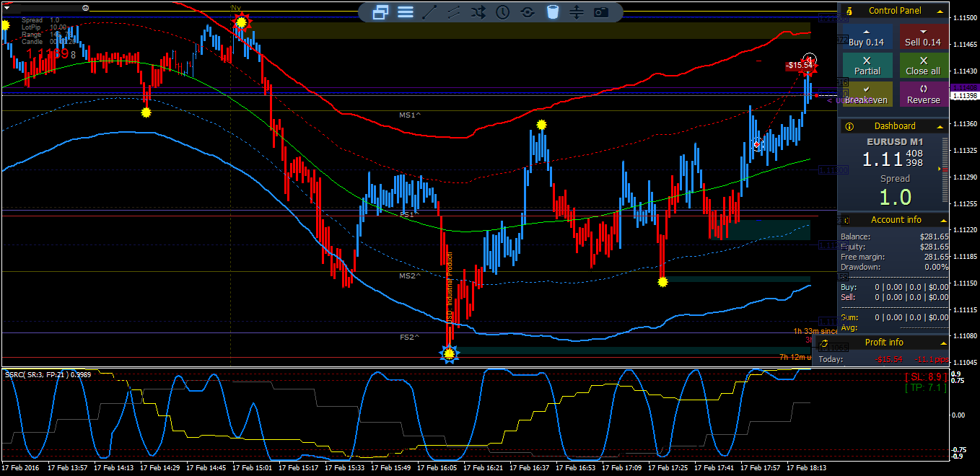Click the red-ringed sun marker near Ny label

coord(241,22)
